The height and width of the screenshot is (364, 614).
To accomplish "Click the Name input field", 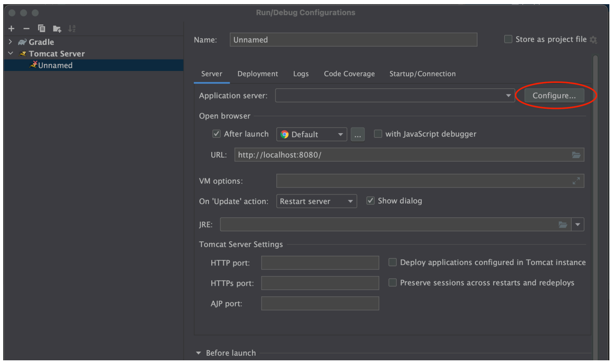I will 353,40.
